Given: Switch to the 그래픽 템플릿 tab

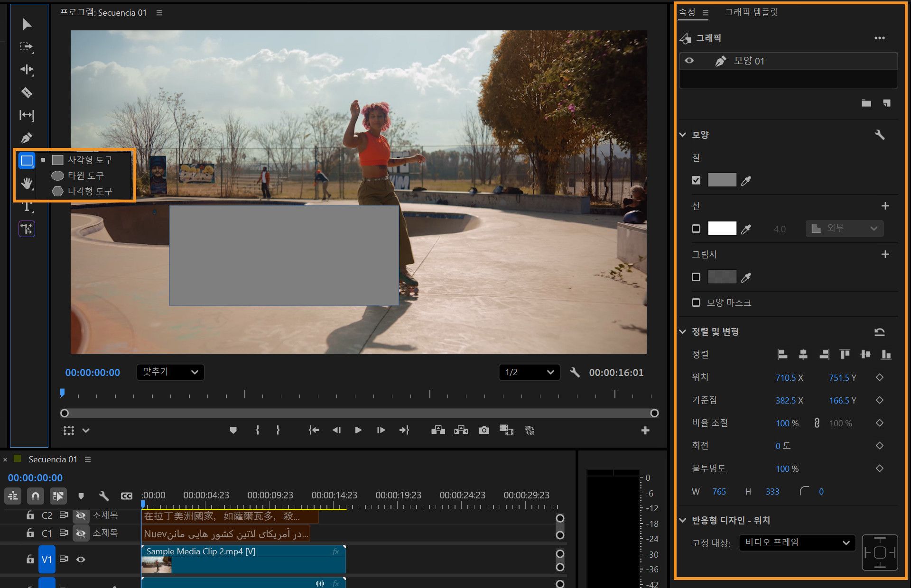Looking at the screenshot, I should point(751,12).
